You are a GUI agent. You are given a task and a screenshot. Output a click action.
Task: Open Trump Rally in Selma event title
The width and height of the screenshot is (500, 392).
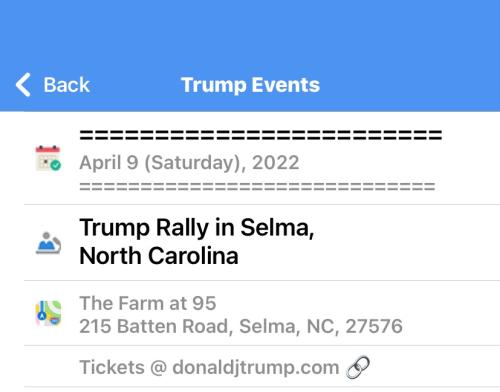197,228
